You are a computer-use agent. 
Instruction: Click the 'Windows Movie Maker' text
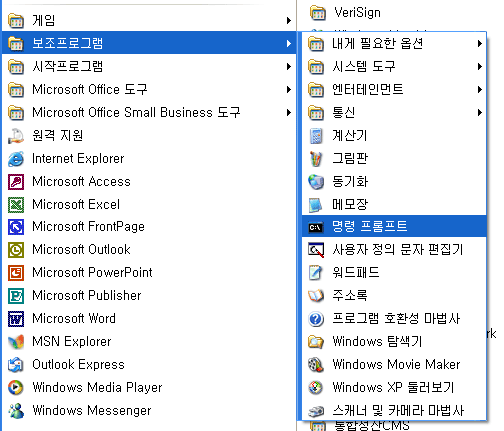pyautogui.click(x=396, y=365)
